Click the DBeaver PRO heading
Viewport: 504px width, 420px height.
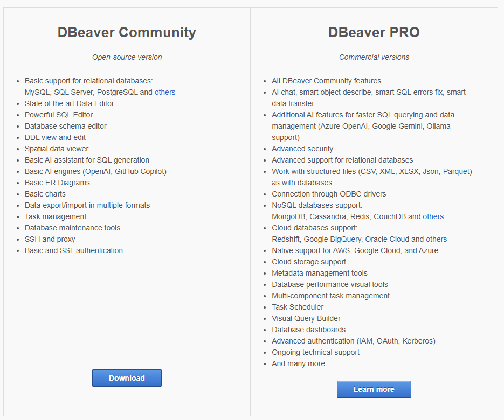[x=374, y=32]
